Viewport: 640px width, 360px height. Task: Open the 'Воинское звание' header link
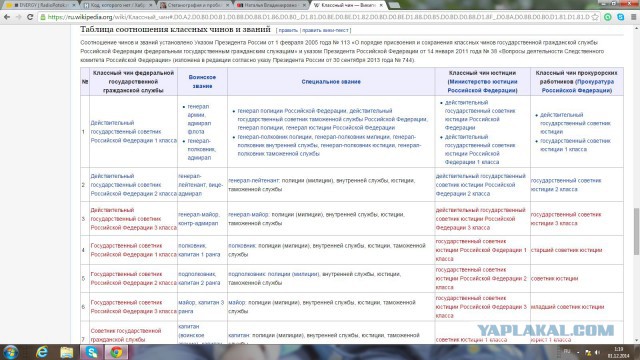coord(202,82)
